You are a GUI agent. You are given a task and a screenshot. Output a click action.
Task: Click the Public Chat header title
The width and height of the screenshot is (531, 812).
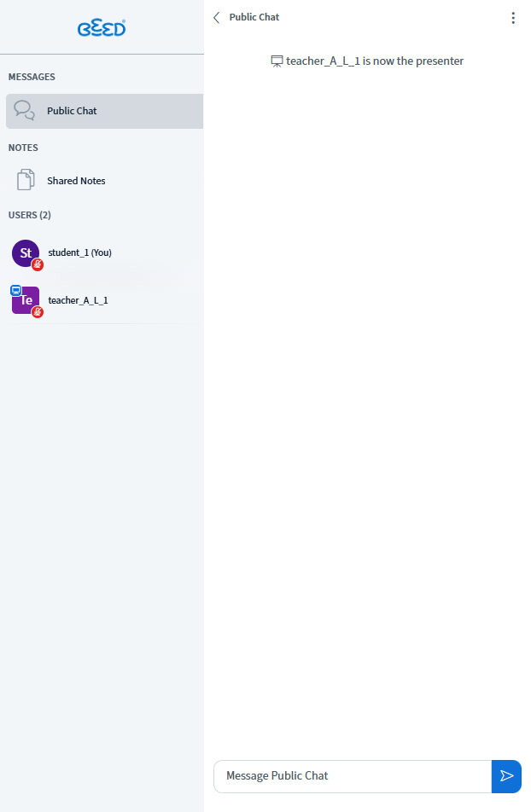click(x=254, y=17)
